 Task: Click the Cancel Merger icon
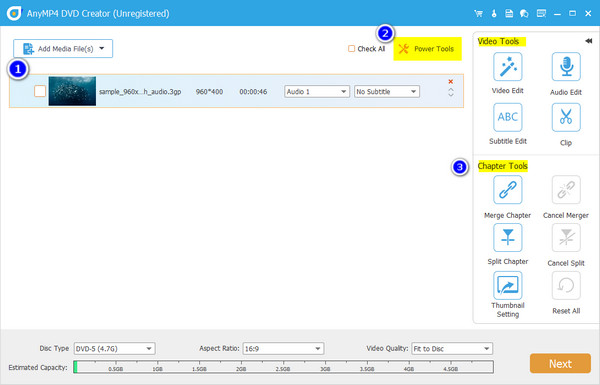[566, 190]
